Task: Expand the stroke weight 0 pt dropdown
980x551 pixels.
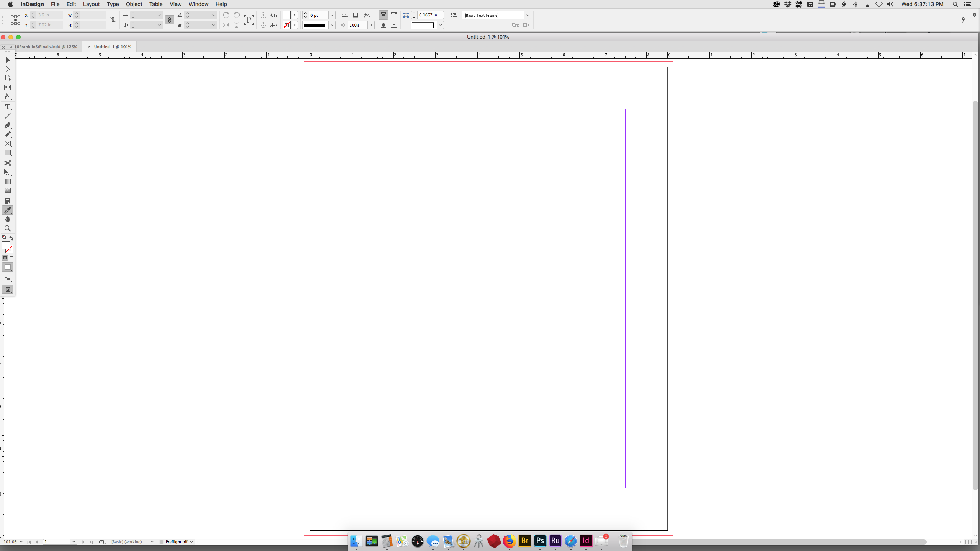Action: tap(332, 15)
